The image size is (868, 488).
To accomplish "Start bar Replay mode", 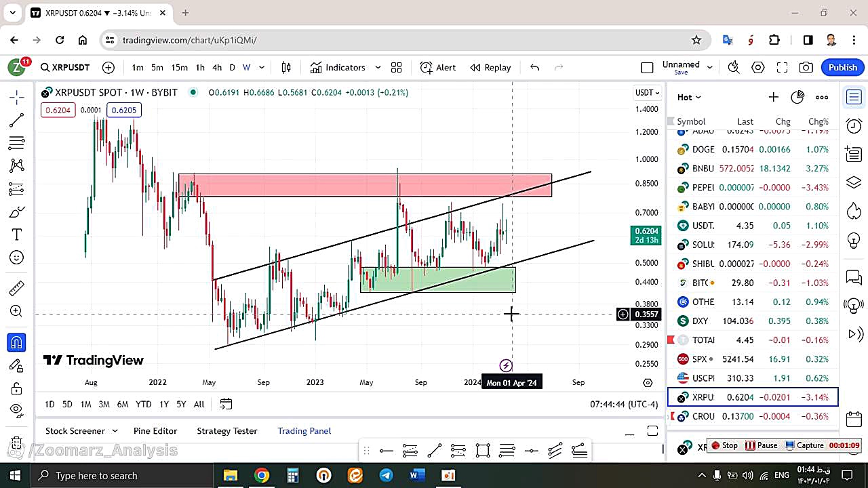I will point(490,67).
